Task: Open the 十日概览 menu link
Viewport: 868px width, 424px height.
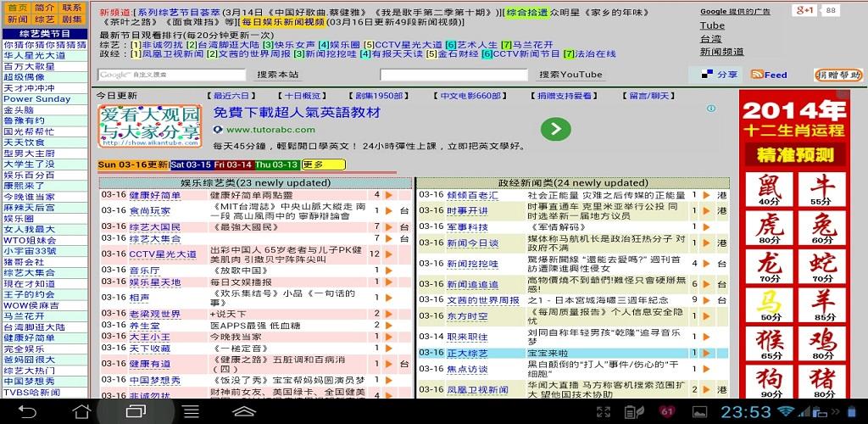Action: click(x=303, y=96)
